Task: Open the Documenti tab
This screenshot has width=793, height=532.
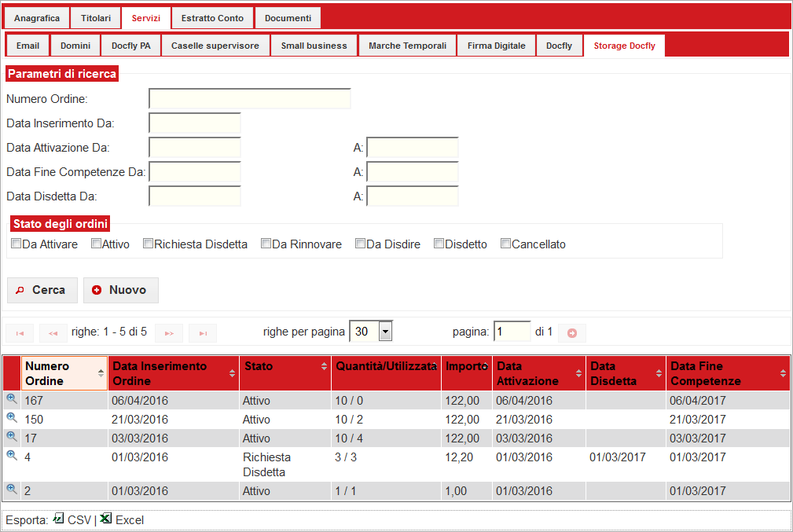Action: pyautogui.click(x=288, y=18)
